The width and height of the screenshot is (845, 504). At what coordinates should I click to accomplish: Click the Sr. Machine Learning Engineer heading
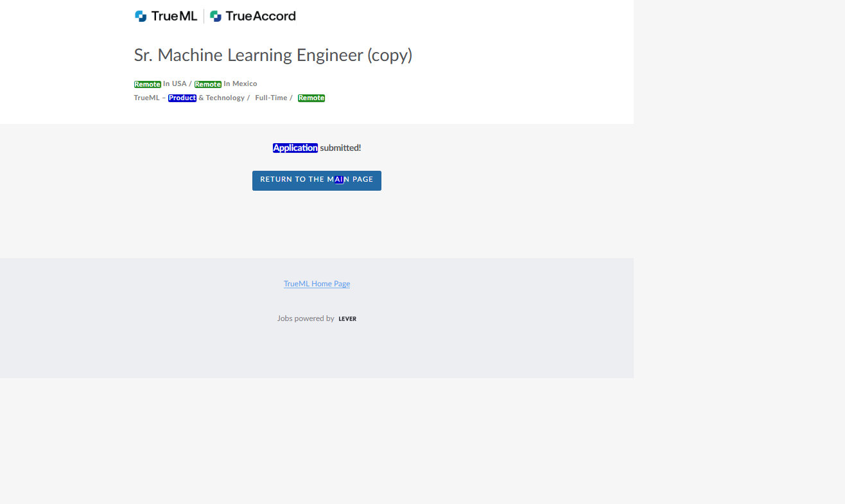point(273,55)
